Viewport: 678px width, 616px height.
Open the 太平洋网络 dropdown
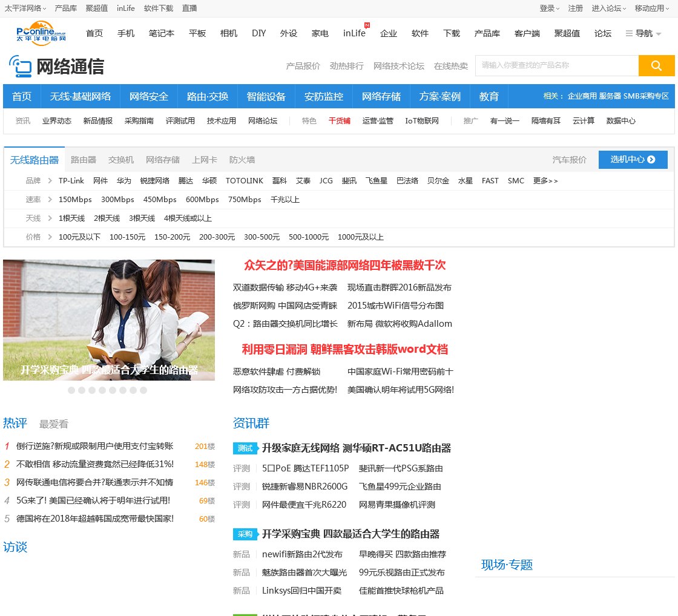tap(25, 8)
